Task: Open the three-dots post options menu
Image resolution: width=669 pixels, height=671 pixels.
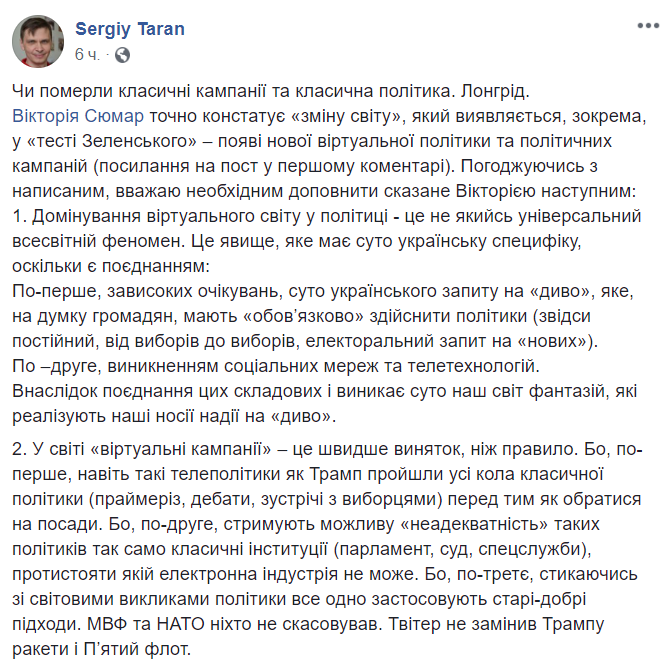Action: click(x=648, y=25)
